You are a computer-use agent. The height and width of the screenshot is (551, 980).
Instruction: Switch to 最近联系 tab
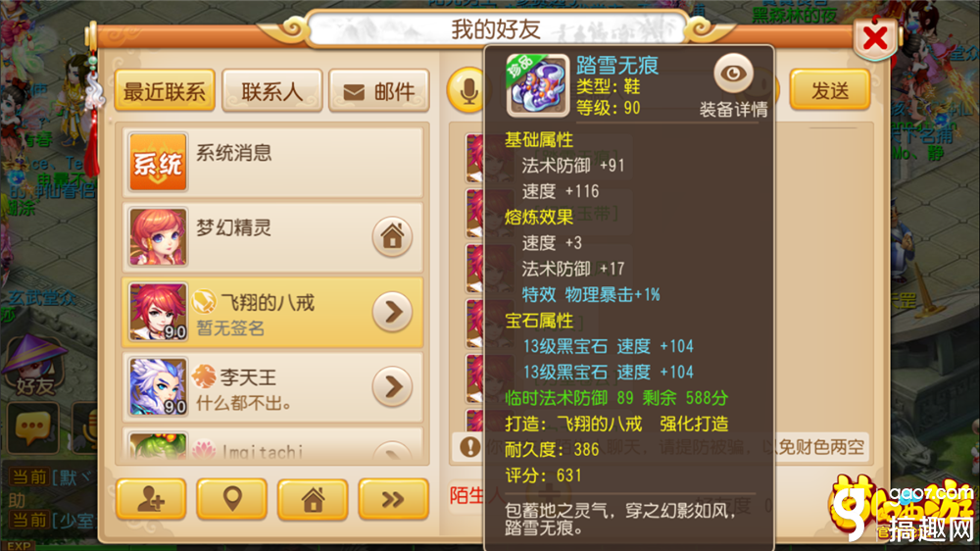[x=165, y=91]
